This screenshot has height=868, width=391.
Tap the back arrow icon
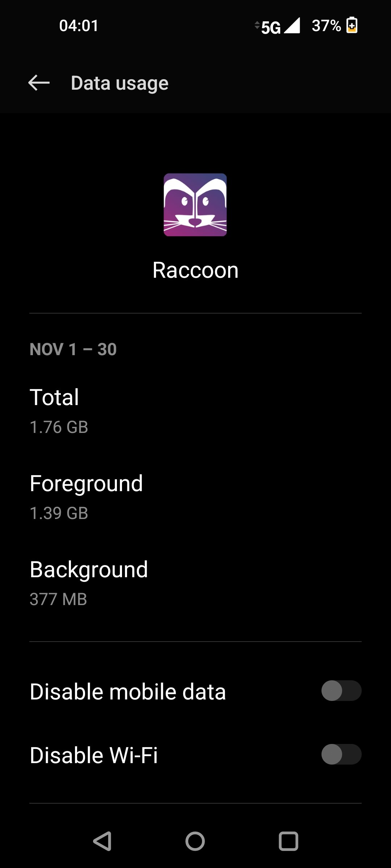39,83
